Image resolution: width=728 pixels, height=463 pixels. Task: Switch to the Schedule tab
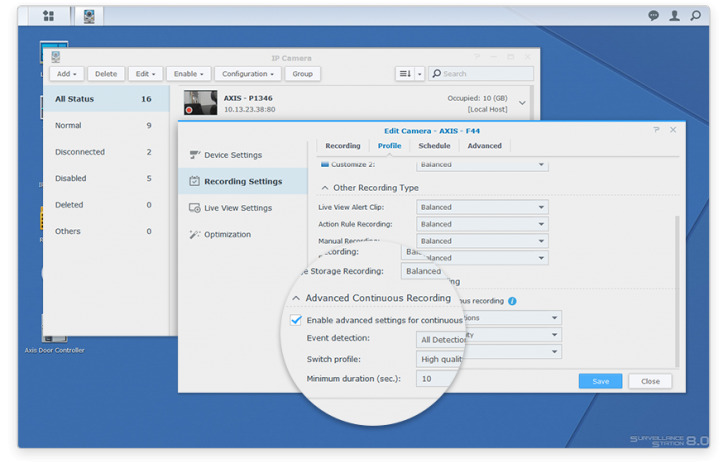(x=434, y=146)
